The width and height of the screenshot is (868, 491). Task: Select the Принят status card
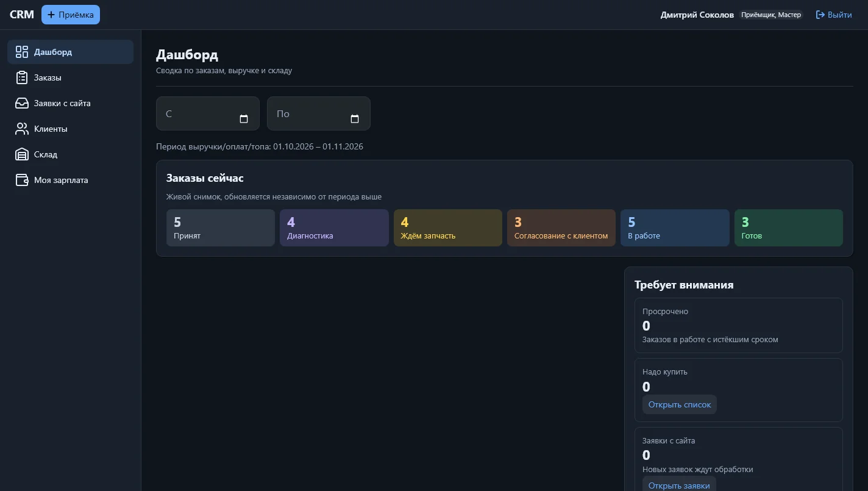point(221,228)
